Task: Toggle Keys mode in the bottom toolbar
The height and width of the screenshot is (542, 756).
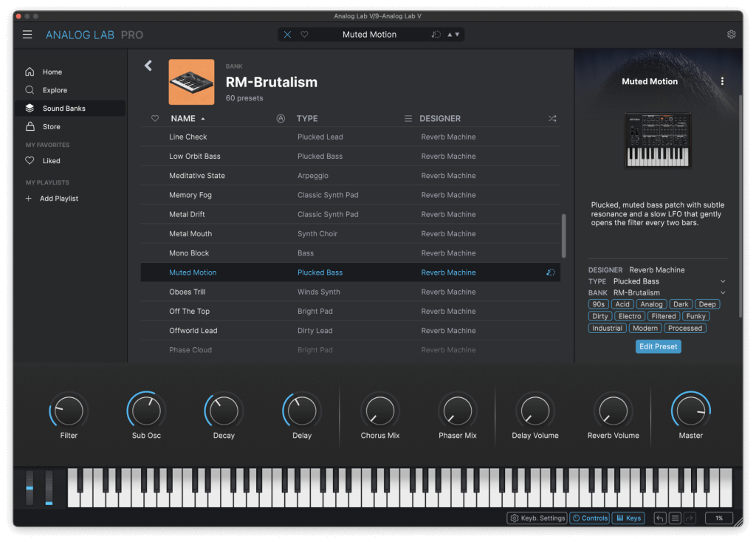Action: (x=628, y=518)
